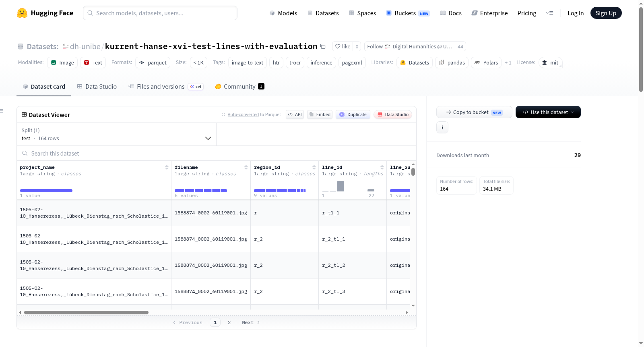Open the dh-unibe organization link
The image size is (644, 347).
(x=85, y=46)
